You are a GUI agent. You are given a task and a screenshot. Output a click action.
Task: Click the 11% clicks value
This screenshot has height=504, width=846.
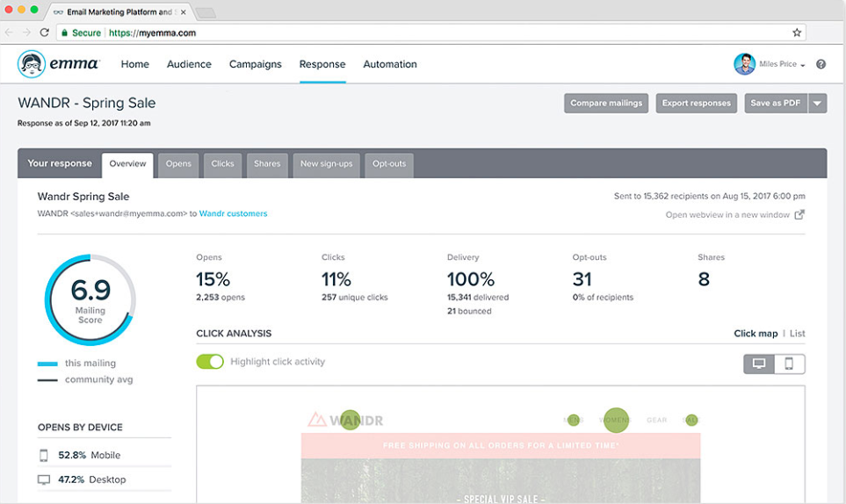[x=336, y=279]
